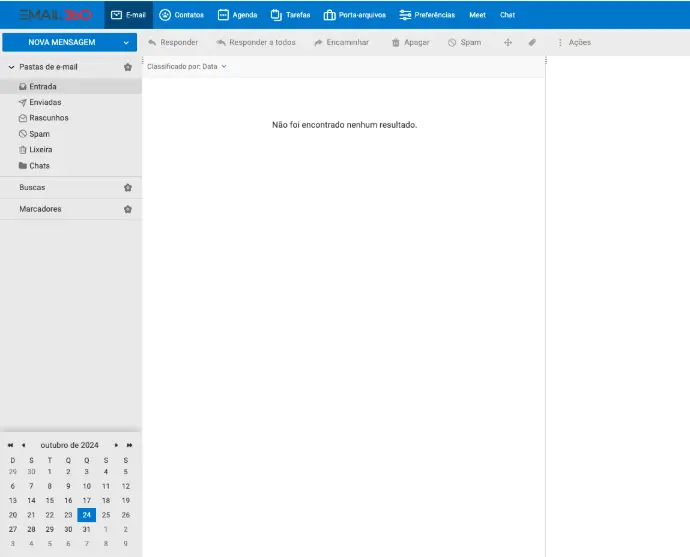Click the Porta-arquivos briefcase icon
Screen dimensions: 690x557
(x=330, y=15)
